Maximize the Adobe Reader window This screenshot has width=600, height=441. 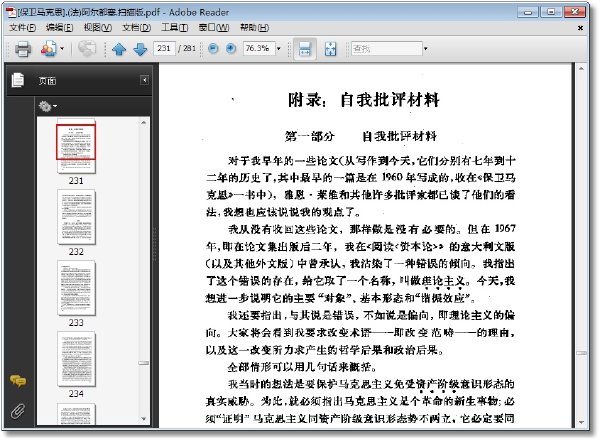pos(551,12)
